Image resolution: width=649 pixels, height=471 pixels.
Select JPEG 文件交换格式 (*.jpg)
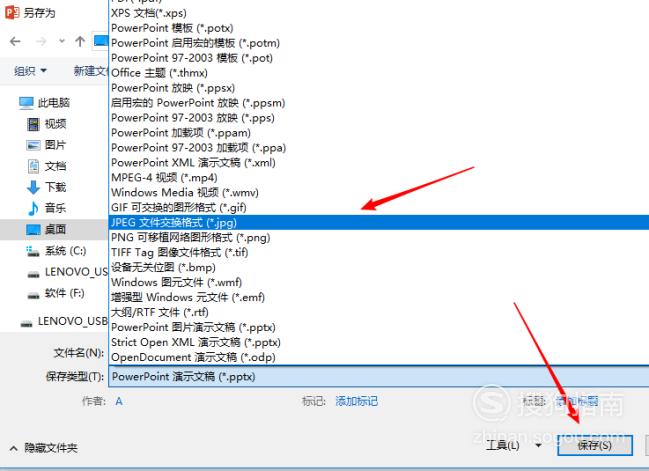(x=379, y=222)
